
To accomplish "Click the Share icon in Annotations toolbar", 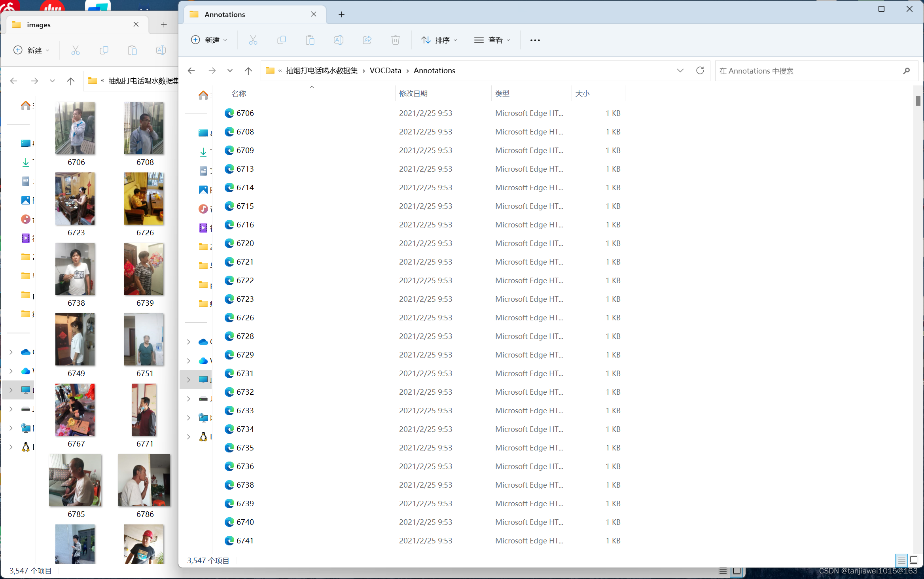I will pos(367,40).
